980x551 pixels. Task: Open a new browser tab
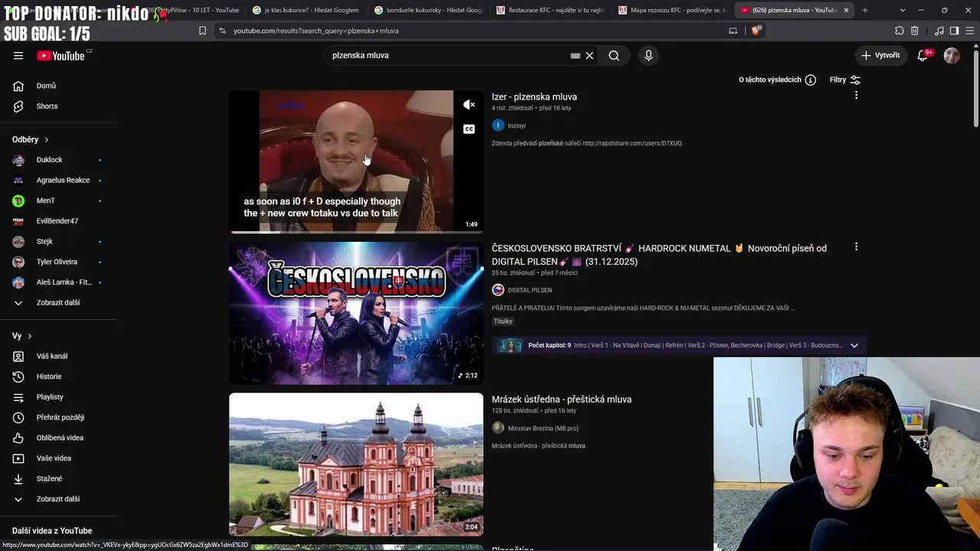[x=865, y=10]
